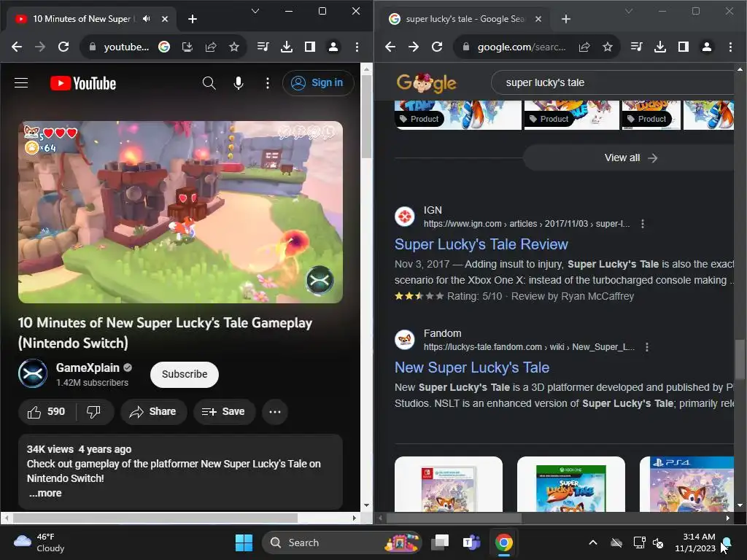The width and height of the screenshot is (747, 560).
Task: Go forward in Google window
Action: pos(414,47)
